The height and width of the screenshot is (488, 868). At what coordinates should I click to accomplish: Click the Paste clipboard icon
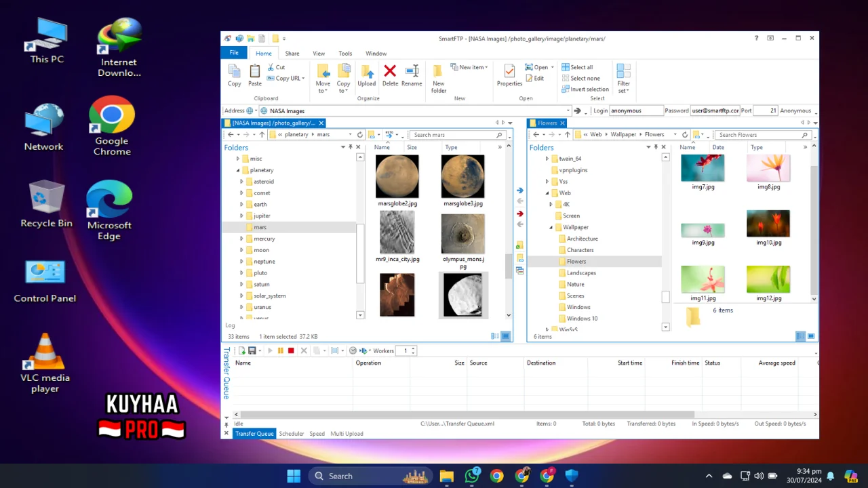[254, 75]
